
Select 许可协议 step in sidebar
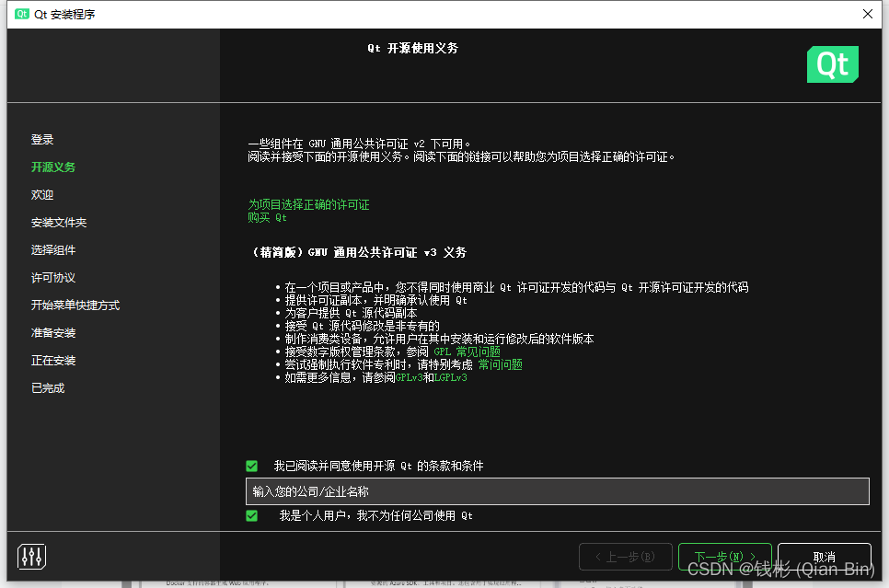(x=53, y=278)
